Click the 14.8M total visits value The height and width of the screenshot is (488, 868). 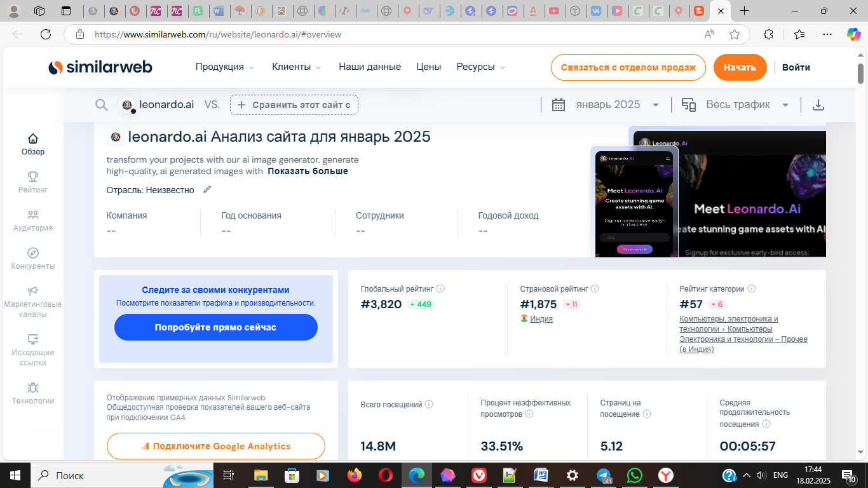[378, 446]
